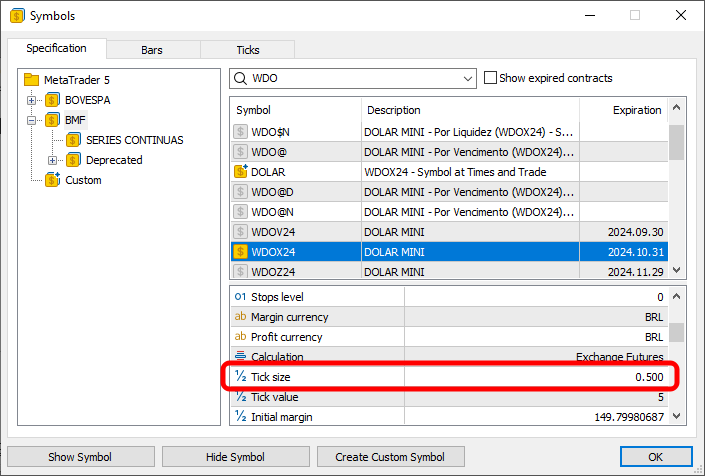This screenshot has height=476, width=705.
Task: Click the WDO@D symbol icon
Action: (241, 192)
